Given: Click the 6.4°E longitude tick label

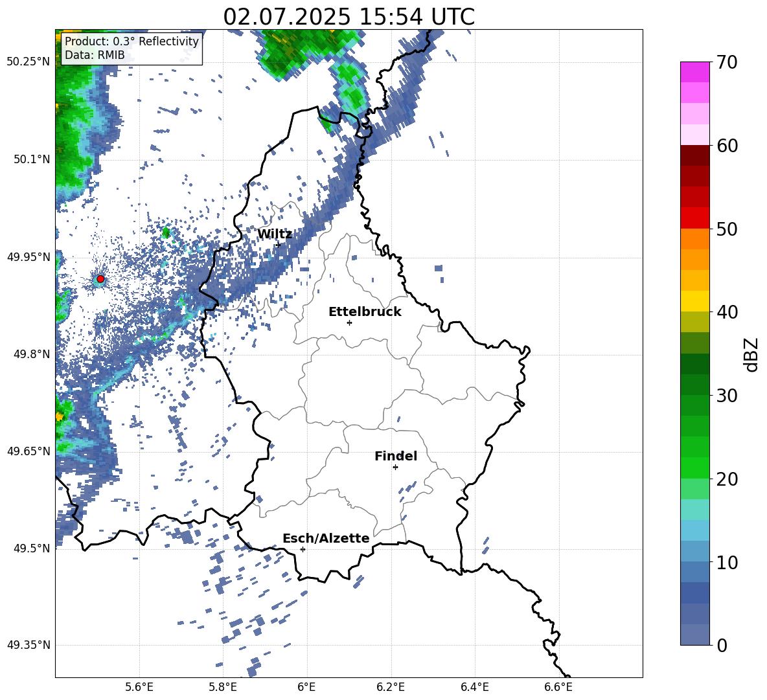Looking at the screenshot, I should tap(474, 687).
